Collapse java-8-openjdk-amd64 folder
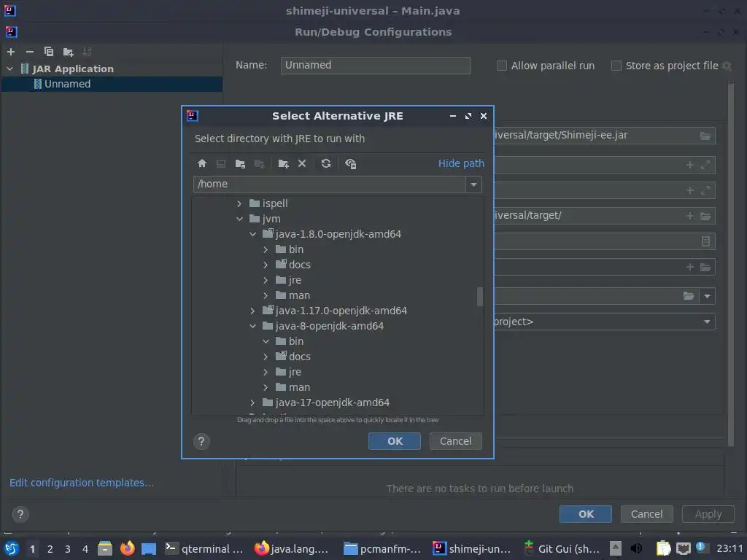The width and height of the screenshot is (747, 560). 252,326
